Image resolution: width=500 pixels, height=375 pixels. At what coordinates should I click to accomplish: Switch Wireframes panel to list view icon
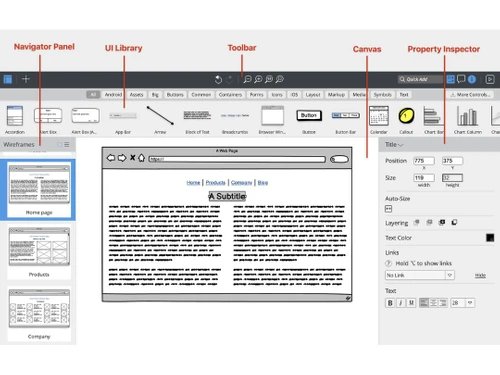point(67,144)
